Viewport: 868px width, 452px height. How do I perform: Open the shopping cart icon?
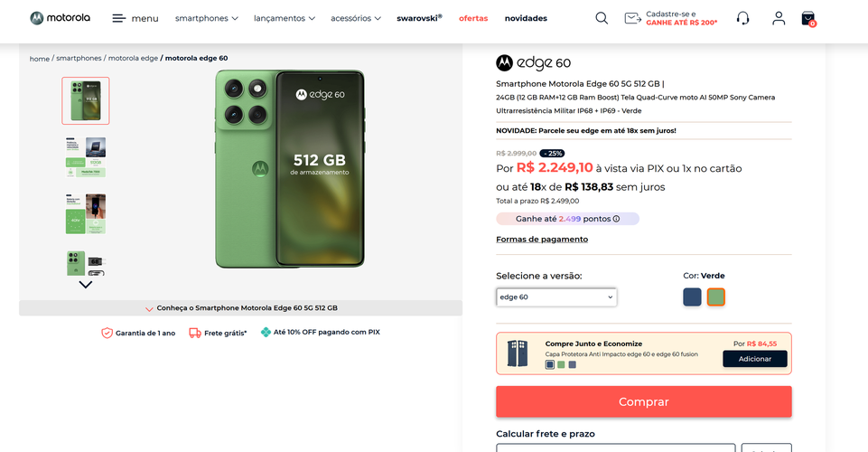[808, 19]
